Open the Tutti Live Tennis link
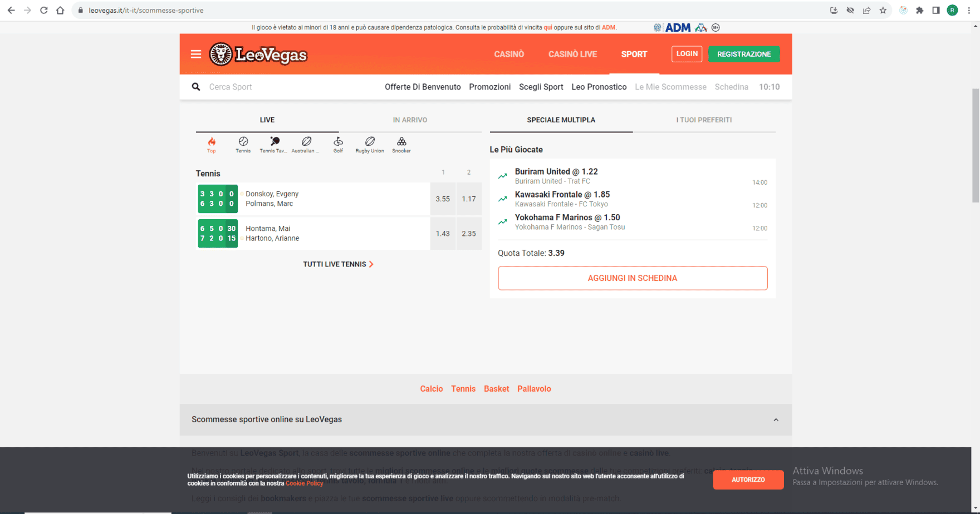The height and width of the screenshot is (514, 980). point(339,264)
